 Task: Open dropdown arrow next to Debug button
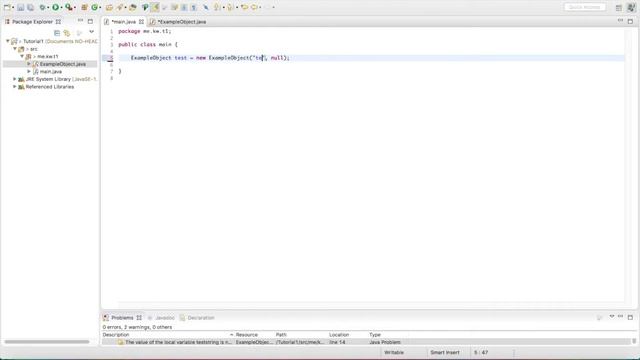click(x=48, y=8)
